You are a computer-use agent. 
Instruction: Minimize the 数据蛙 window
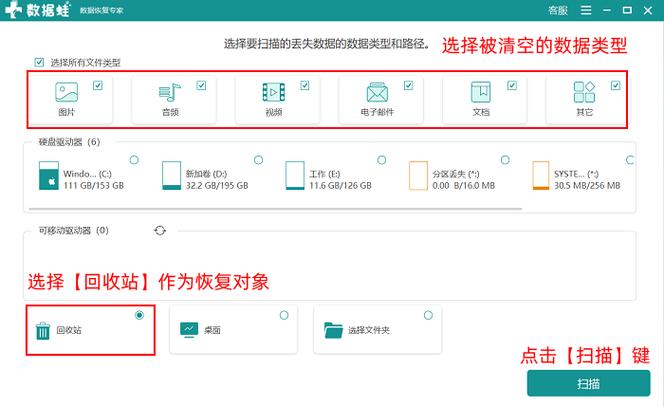607,10
